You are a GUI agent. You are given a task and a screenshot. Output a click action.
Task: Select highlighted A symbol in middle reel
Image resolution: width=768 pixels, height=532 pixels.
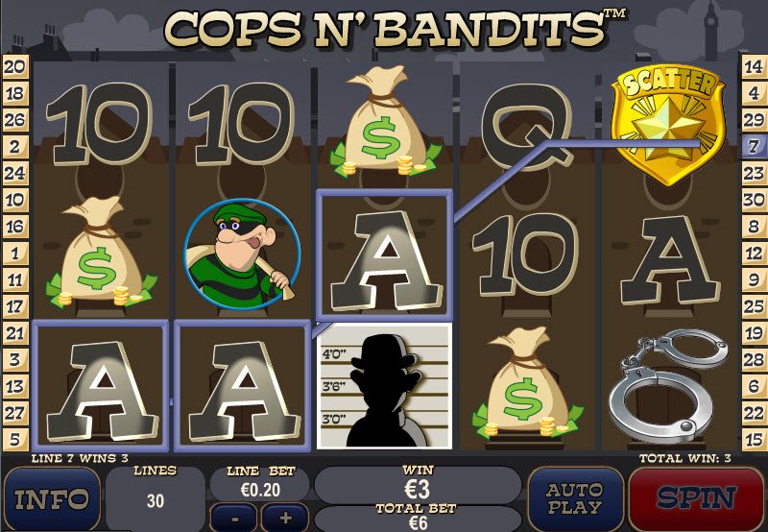[x=384, y=255]
